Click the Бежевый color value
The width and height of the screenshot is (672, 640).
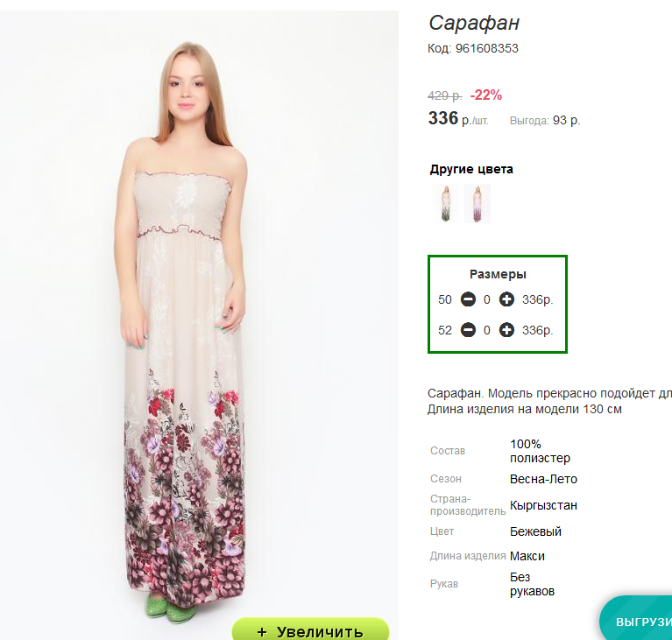tap(535, 531)
